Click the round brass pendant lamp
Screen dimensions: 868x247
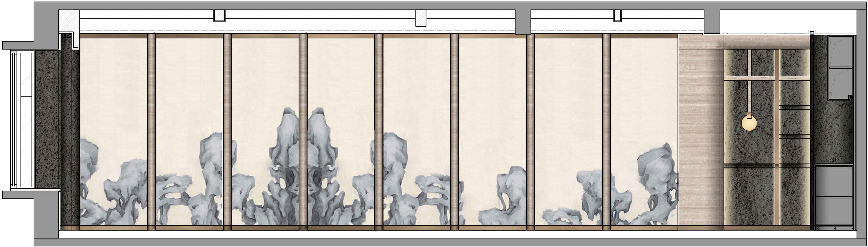[x=749, y=124]
